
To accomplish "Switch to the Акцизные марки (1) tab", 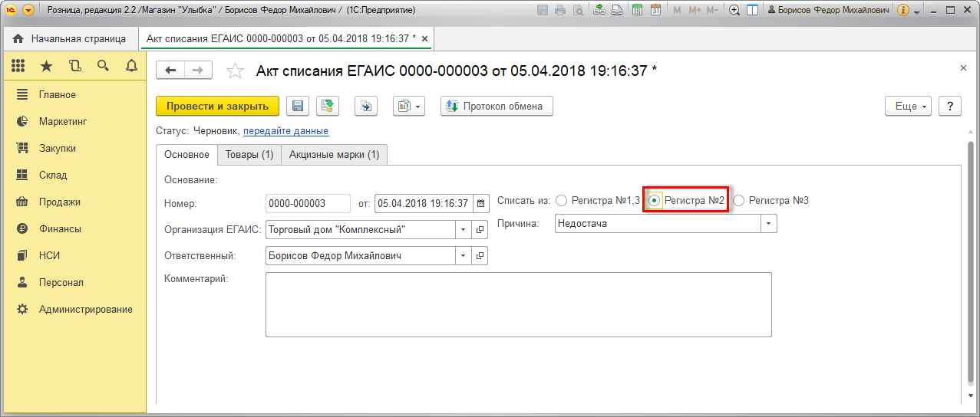I will [334, 155].
